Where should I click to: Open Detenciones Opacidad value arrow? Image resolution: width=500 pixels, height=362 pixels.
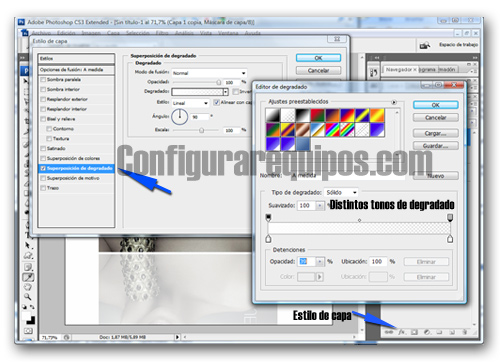[319, 262]
